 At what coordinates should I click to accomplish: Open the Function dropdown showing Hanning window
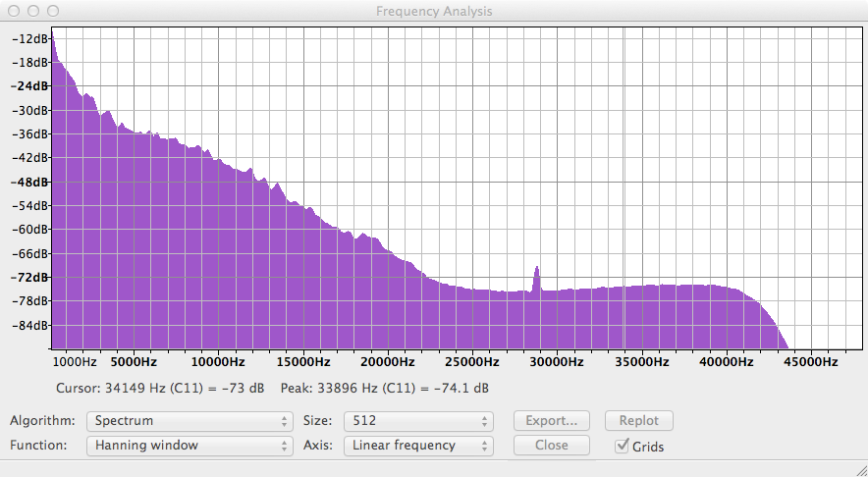(190, 446)
